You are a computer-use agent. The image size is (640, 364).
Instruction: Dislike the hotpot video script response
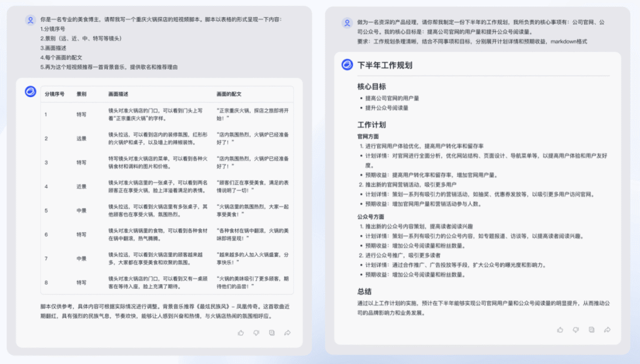(x=256, y=333)
